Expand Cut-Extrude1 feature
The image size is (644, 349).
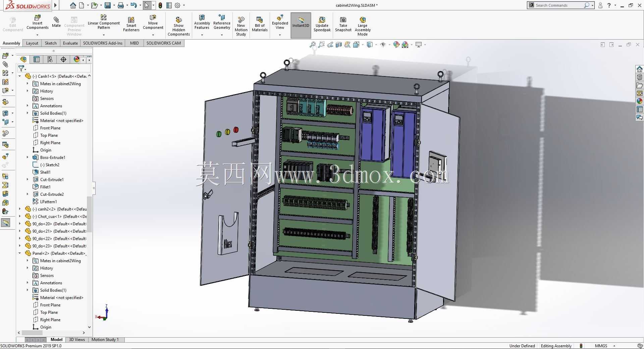click(28, 180)
